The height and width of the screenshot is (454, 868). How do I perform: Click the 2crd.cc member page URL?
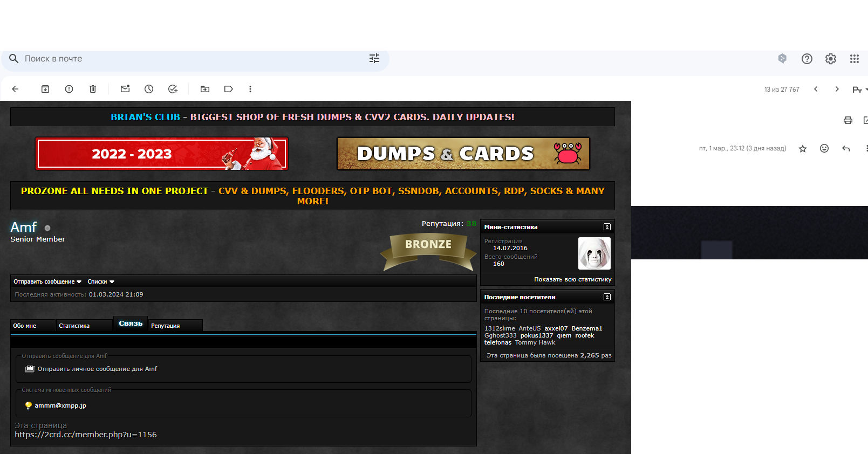pos(86,435)
